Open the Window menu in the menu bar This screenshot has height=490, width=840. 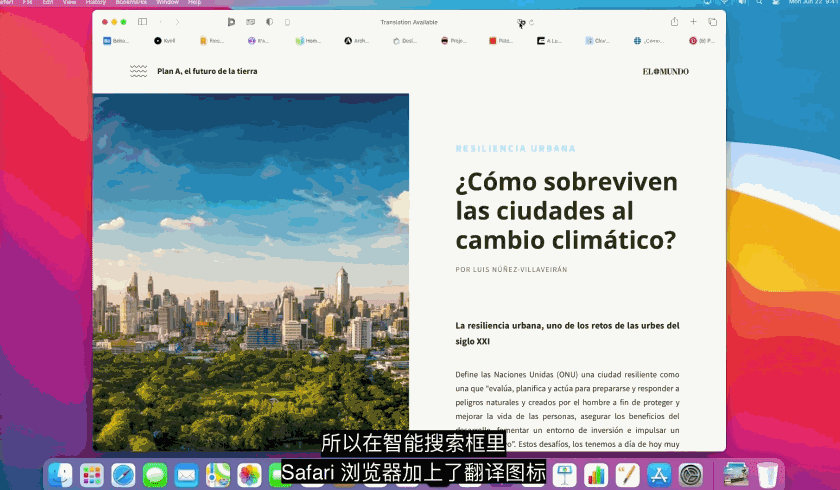pyautogui.click(x=167, y=3)
